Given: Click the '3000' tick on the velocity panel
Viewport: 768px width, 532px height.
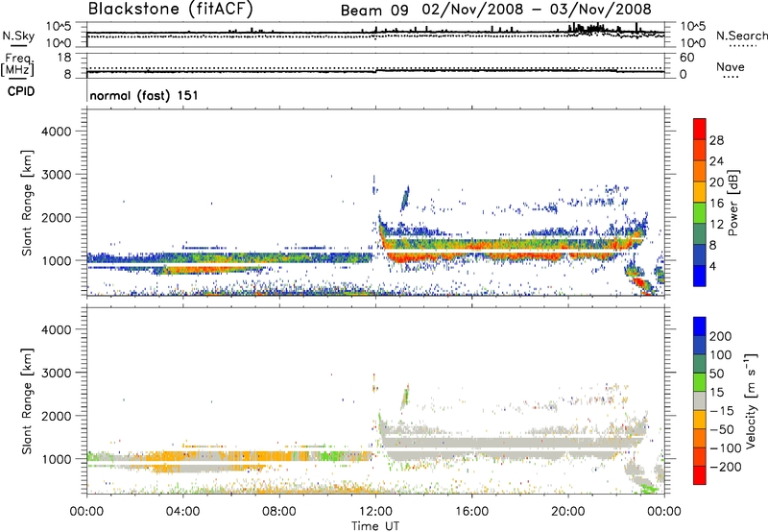Looking at the screenshot, I should 57,373.
